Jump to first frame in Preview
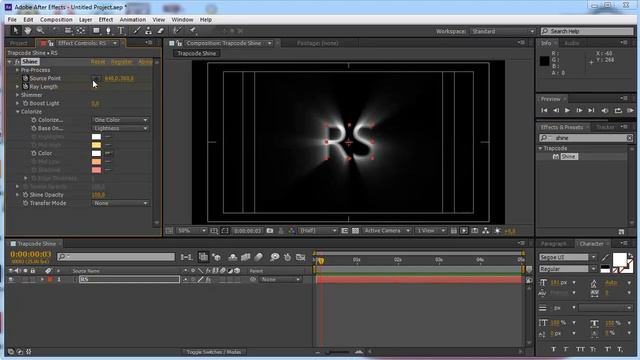The width and height of the screenshot is (640, 360). point(544,110)
